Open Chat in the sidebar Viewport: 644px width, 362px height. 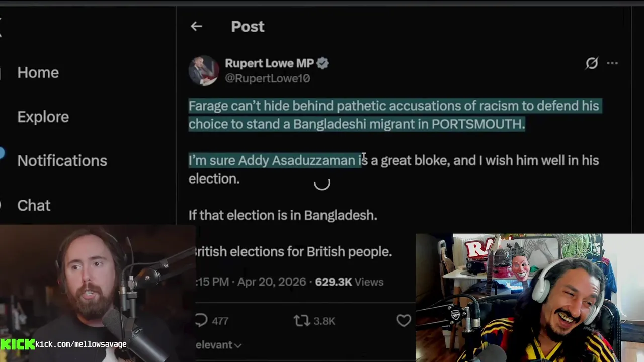(x=34, y=205)
